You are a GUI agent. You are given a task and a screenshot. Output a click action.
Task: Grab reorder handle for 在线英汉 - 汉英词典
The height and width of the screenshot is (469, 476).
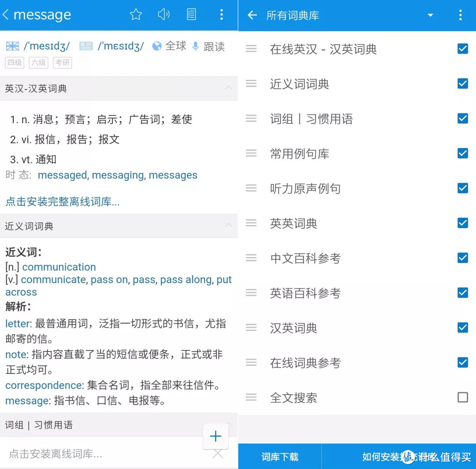(x=251, y=48)
